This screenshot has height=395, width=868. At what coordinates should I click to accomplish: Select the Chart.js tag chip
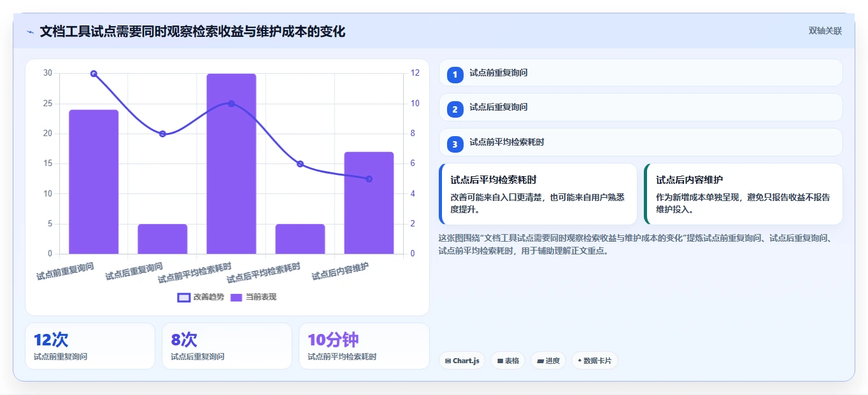click(x=462, y=361)
